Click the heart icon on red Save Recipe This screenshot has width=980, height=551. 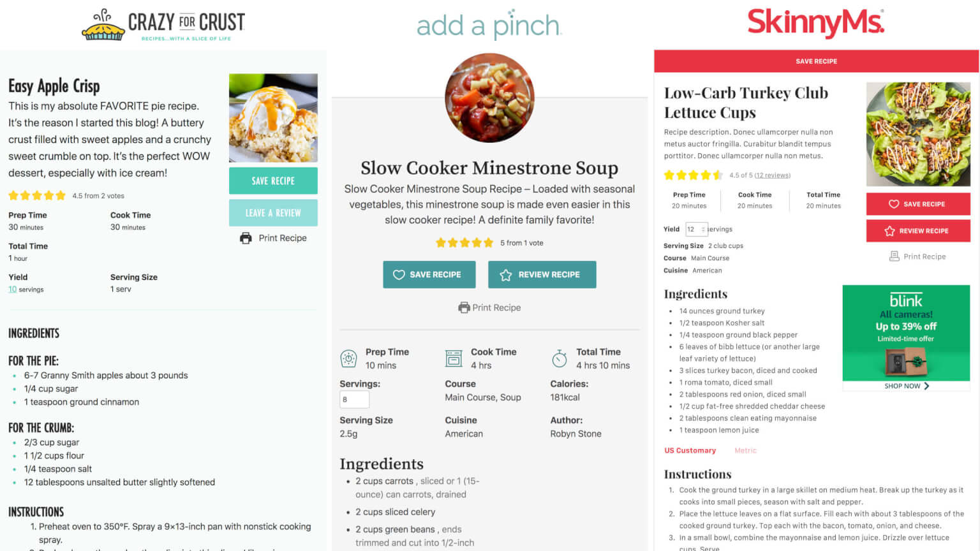tap(894, 204)
